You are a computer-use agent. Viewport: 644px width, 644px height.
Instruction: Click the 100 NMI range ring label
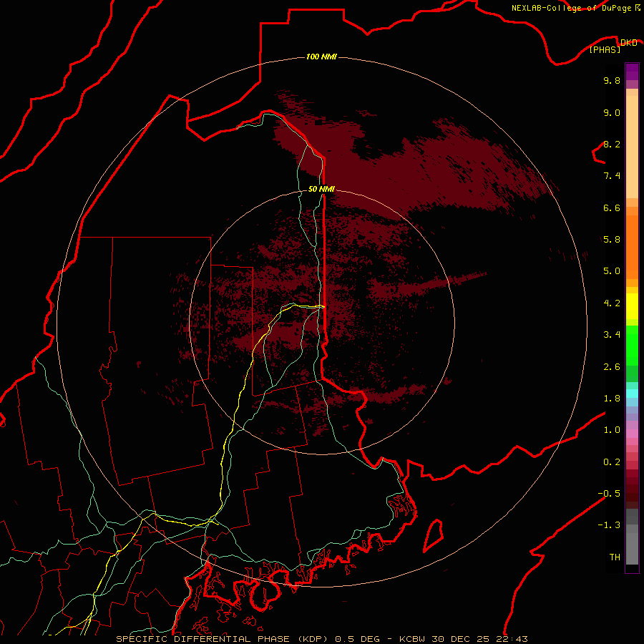pos(321,57)
